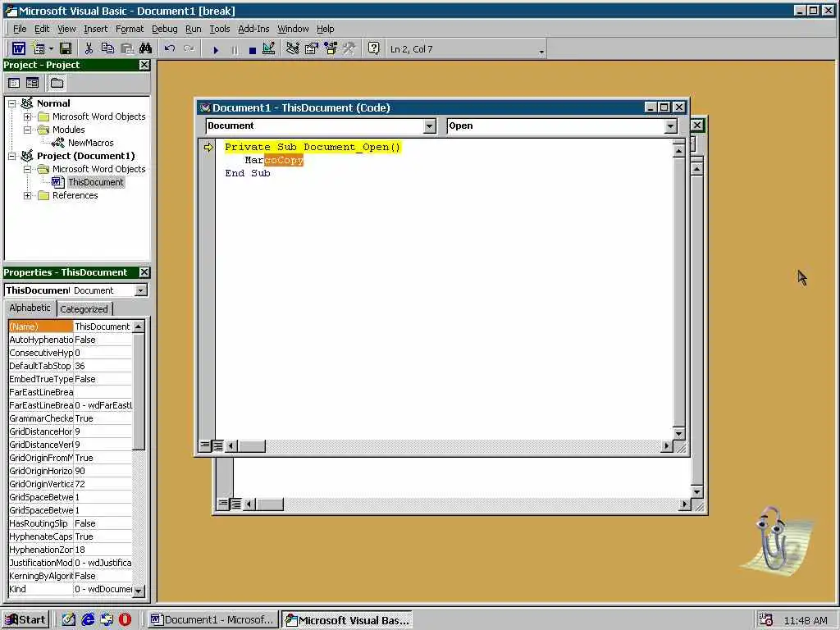The width and height of the screenshot is (840, 630).
Task: Open the Object Browser toolbar icon
Action: tap(331, 48)
